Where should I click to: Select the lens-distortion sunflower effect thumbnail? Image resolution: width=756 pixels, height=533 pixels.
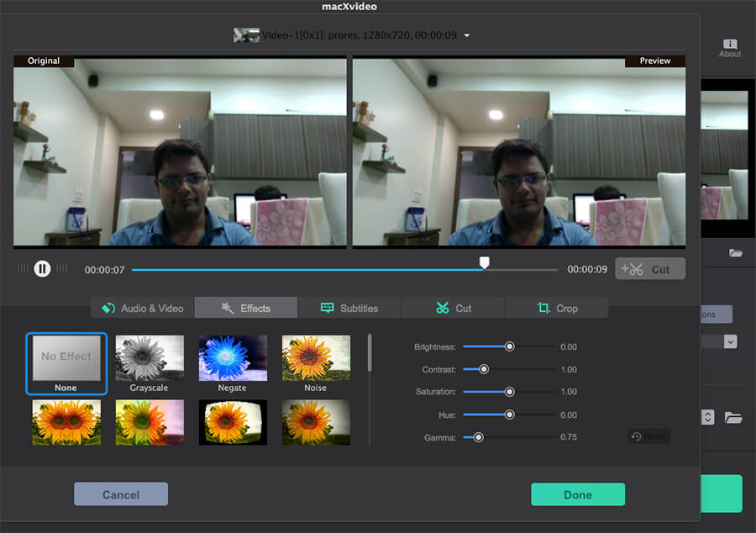(233, 422)
